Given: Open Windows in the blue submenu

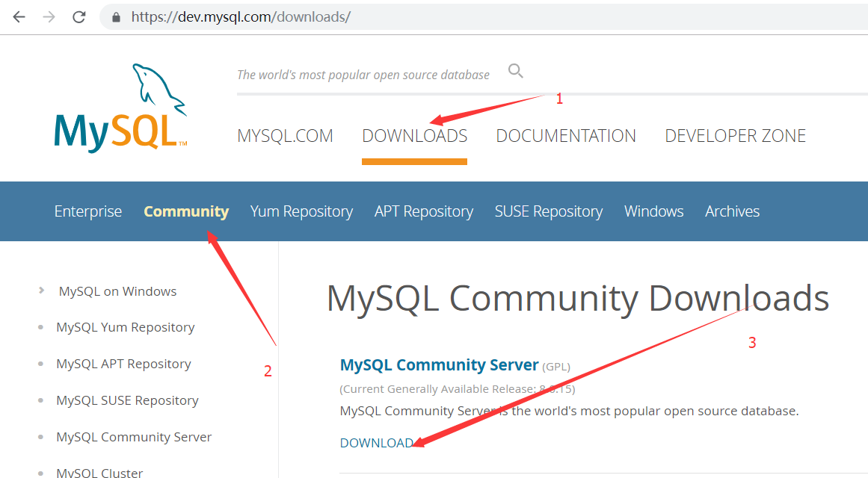Looking at the screenshot, I should (x=653, y=211).
